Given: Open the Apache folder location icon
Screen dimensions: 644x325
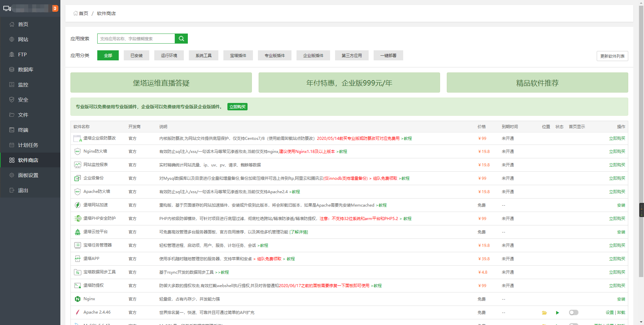Looking at the screenshot, I should click(x=544, y=313).
